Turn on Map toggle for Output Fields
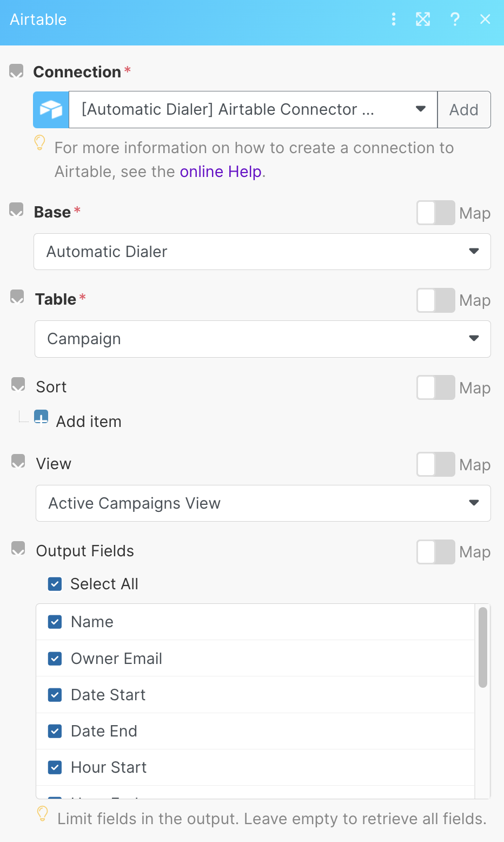The width and height of the screenshot is (504, 842). click(x=435, y=552)
